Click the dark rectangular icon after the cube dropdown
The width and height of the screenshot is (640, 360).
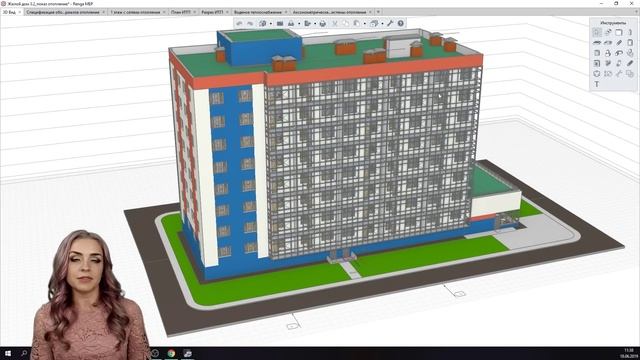(x=280, y=24)
